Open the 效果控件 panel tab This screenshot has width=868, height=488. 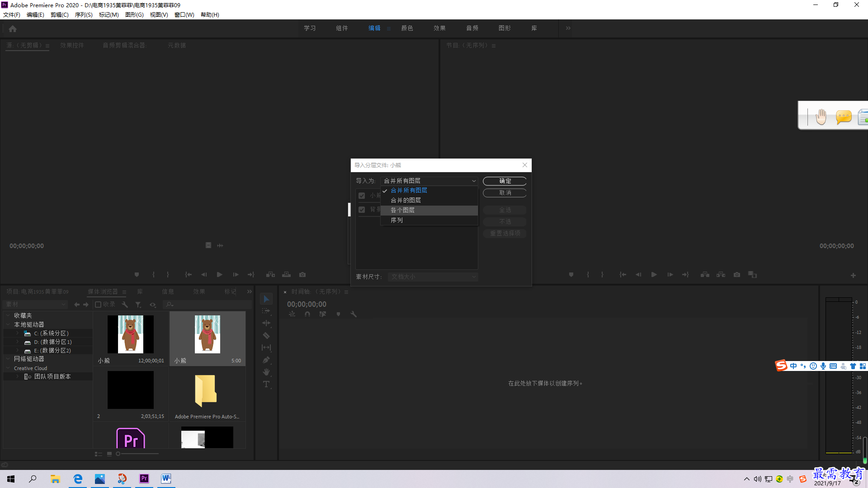point(72,45)
